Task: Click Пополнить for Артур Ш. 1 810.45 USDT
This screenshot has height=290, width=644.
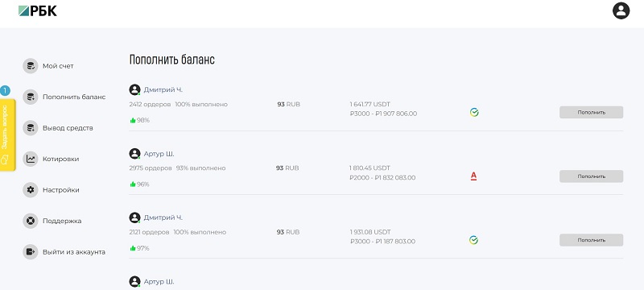Action: pos(591,176)
